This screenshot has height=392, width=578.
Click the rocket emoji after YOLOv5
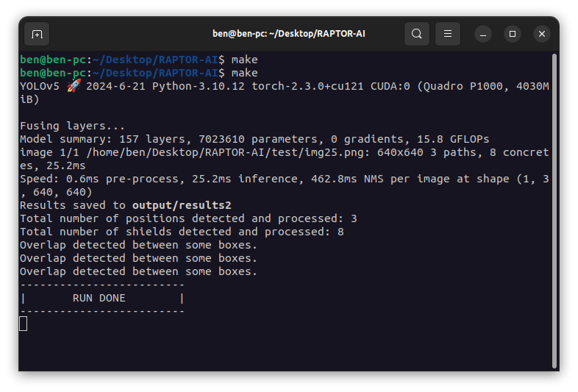click(x=74, y=86)
